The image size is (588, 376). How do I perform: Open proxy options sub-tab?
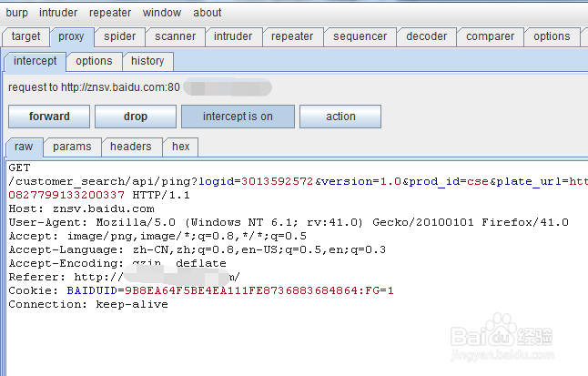[94, 61]
